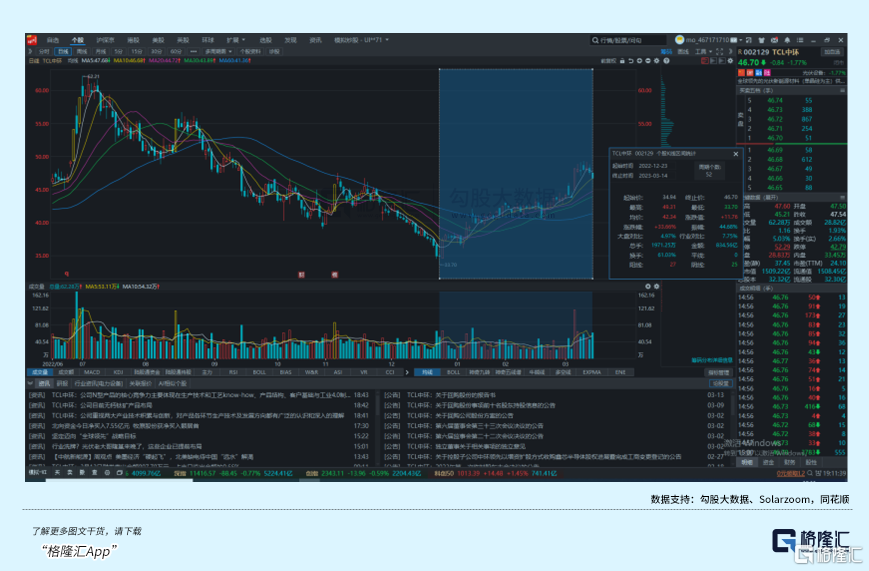Image resolution: width=869 pixels, height=571 pixels.
Task: Click first play icon above chips panel
Action: tap(713, 61)
